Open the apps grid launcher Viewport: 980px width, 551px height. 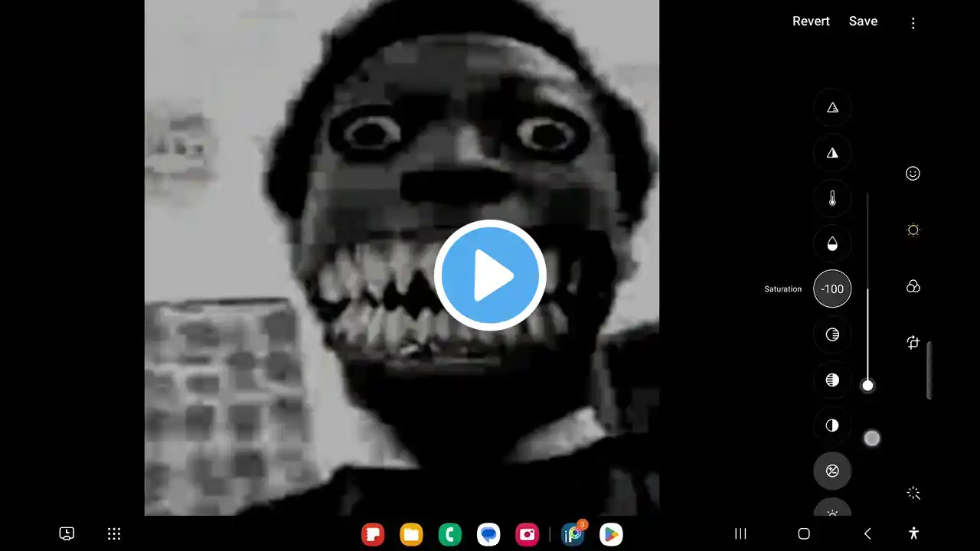pos(114,534)
